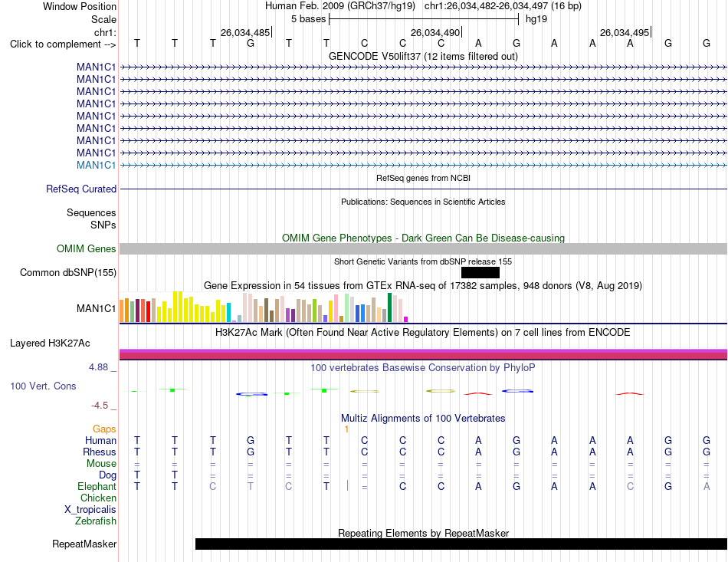
Task: Click 'Repeating Elements by RepeatMasker' title
Action: 424,533
